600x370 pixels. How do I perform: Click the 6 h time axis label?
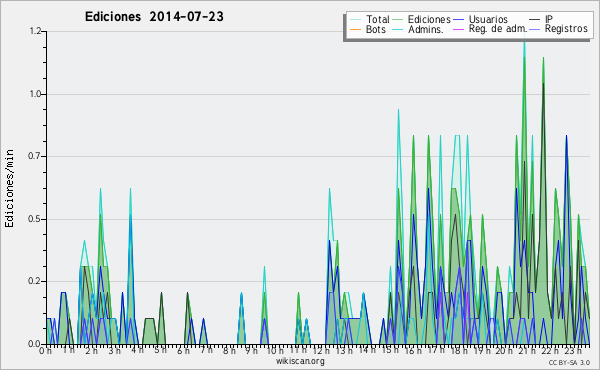(183, 350)
